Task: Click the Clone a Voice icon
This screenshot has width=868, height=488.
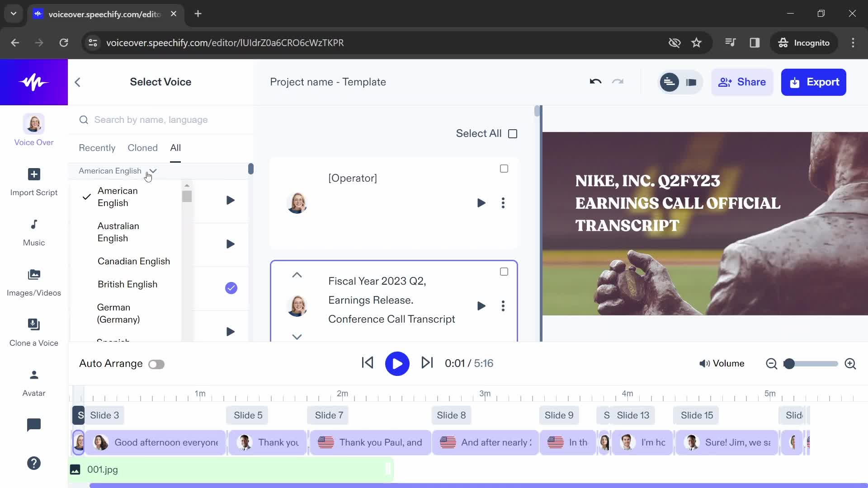Action: pyautogui.click(x=34, y=325)
